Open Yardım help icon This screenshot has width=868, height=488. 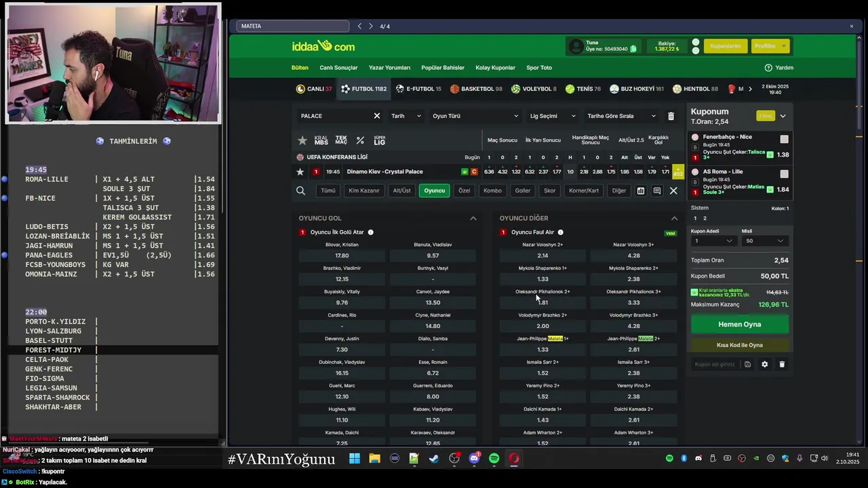pos(768,68)
